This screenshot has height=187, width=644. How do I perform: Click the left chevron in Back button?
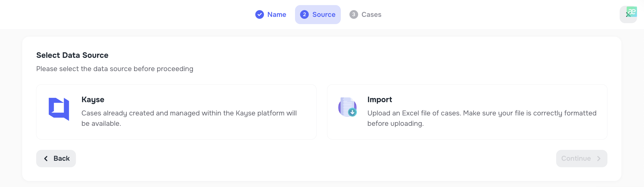click(46, 159)
